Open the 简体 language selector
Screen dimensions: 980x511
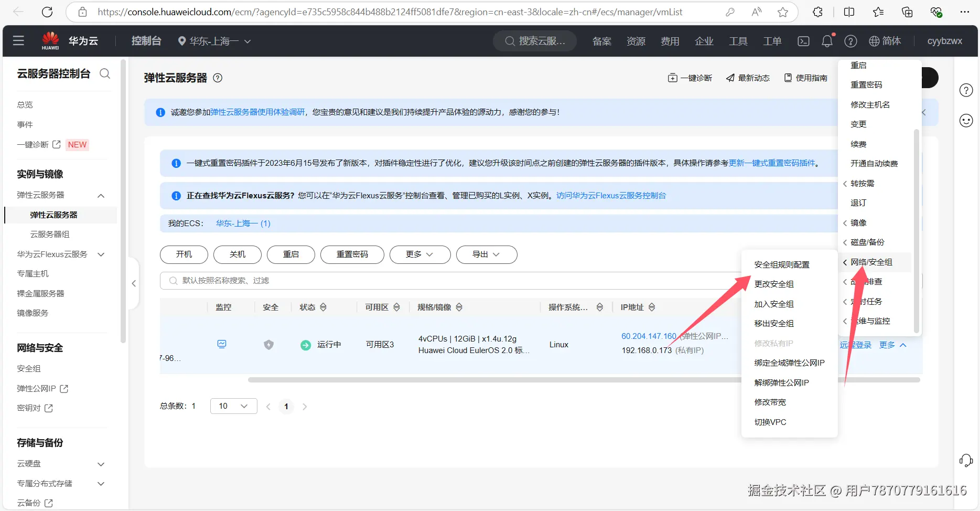(x=885, y=41)
